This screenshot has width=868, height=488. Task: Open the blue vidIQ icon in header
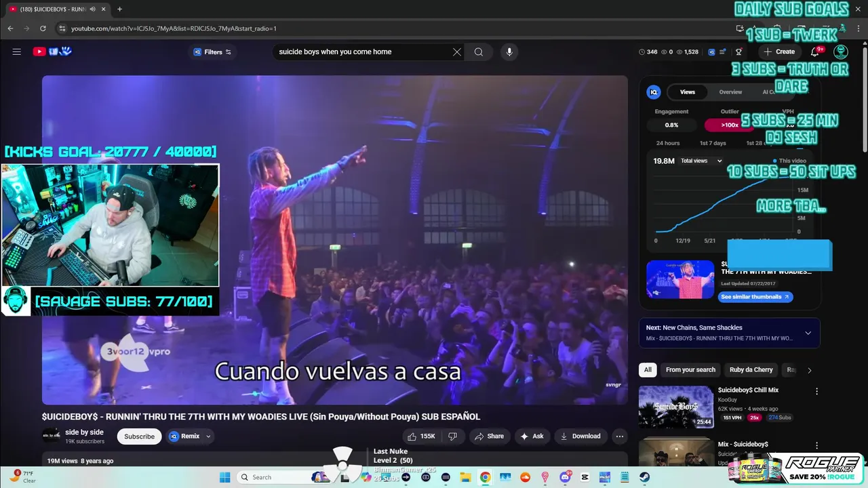click(x=711, y=52)
